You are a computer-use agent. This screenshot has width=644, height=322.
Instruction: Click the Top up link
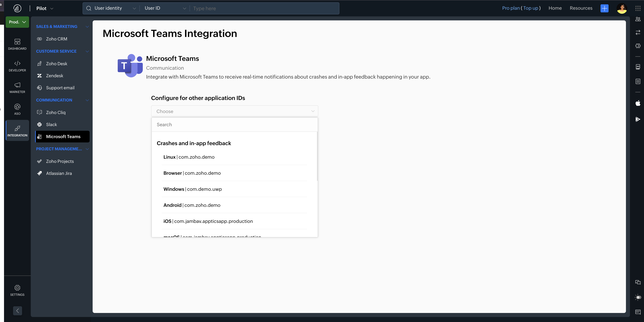(x=530, y=8)
